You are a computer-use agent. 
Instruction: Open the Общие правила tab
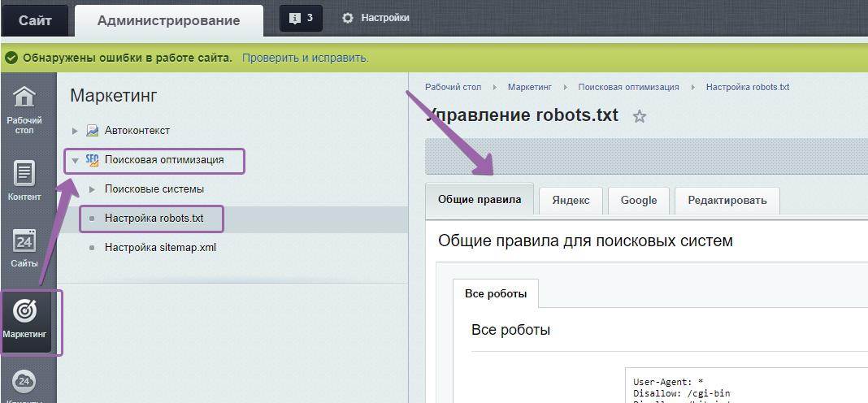480,199
